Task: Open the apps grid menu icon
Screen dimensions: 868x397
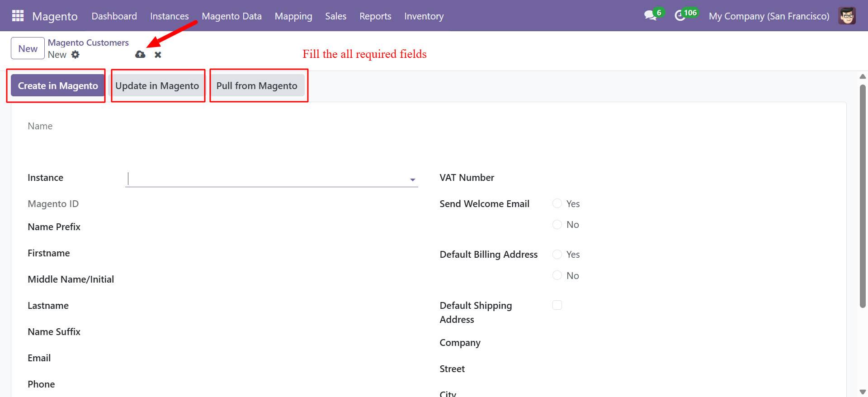Action: pos(18,16)
